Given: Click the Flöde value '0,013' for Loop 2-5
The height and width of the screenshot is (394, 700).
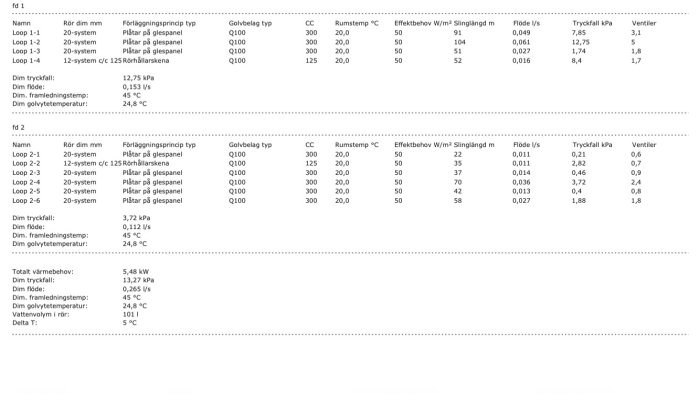Looking at the screenshot, I should 521,191.
